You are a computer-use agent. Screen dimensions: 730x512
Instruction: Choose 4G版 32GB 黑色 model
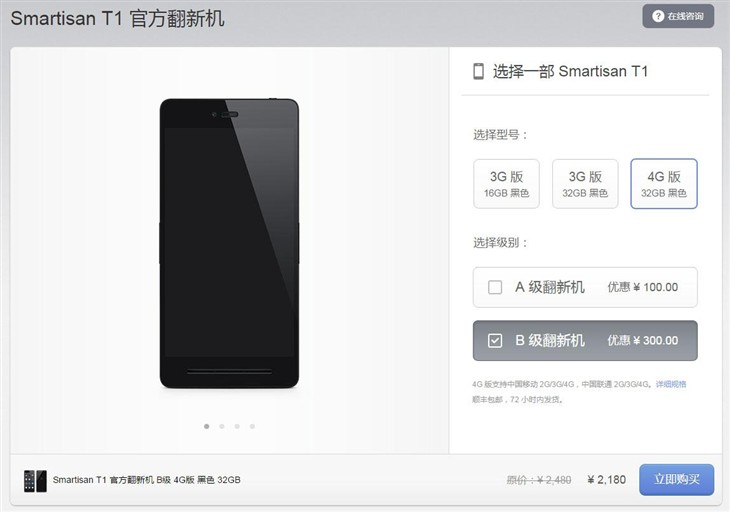pyautogui.click(x=663, y=184)
